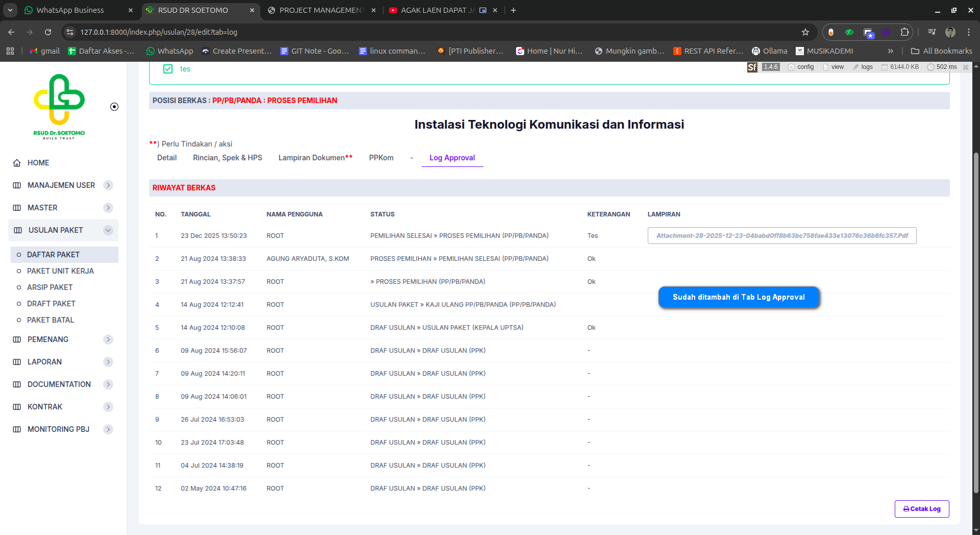Open the attachment PDF link in row 1
Viewport: 980px width, 535px height.
(x=781, y=236)
